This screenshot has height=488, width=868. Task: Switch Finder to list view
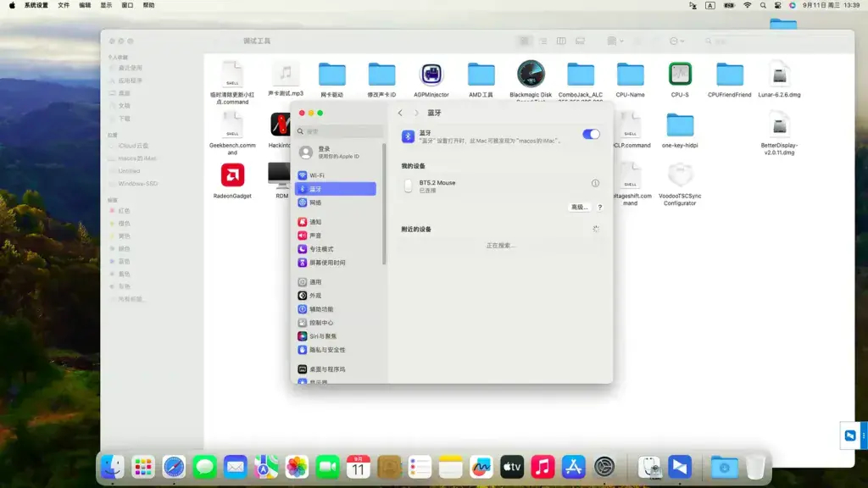pyautogui.click(x=542, y=41)
